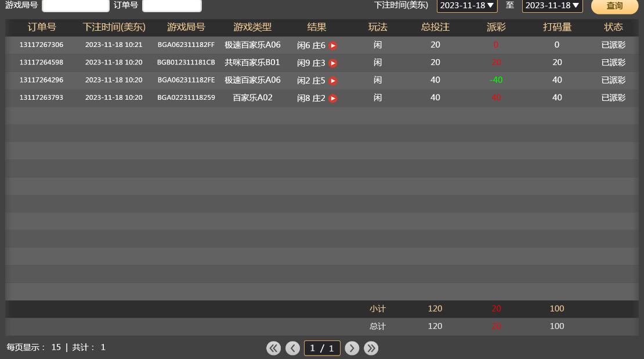The height and width of the screenshot is (359, 644).
Task: Click the 派彩 column header
Action: click(496, 27)
